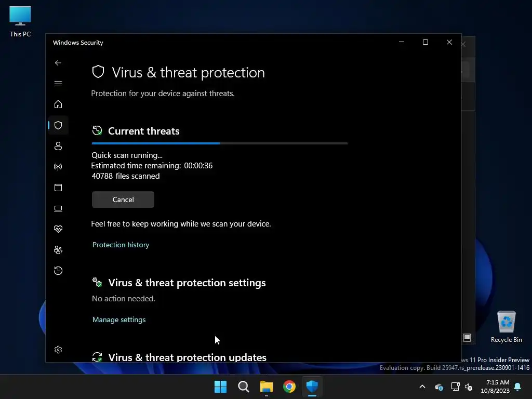
Task: Open App & browser control icon
Action: (x=58, y=188)
